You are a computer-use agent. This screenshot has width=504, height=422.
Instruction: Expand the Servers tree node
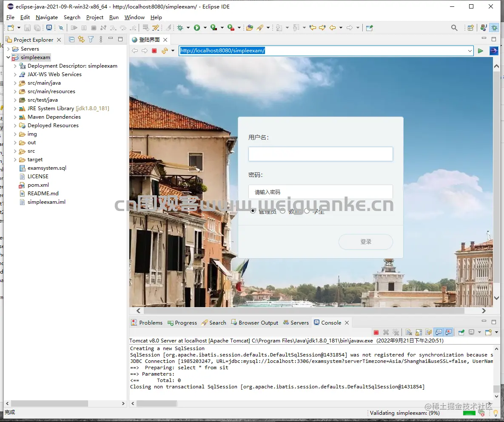9,49
